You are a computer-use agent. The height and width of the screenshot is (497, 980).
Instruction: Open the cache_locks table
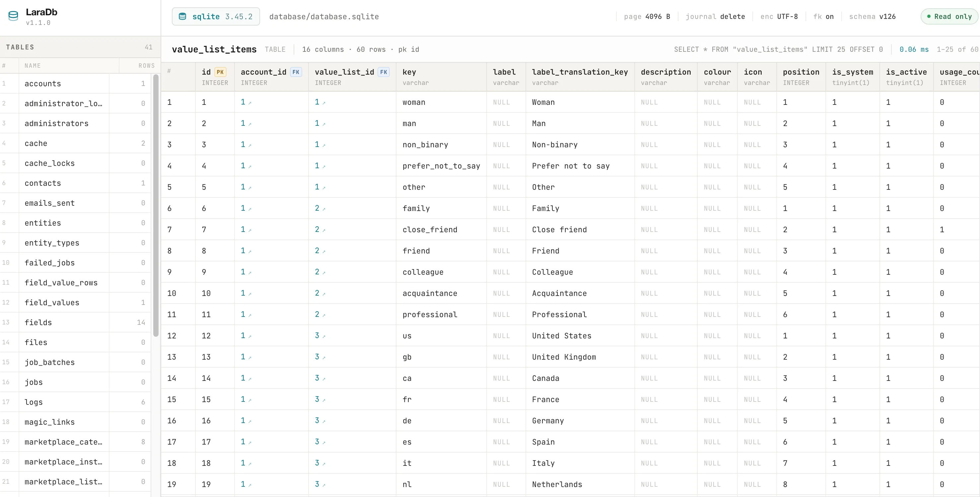point(75,163)
